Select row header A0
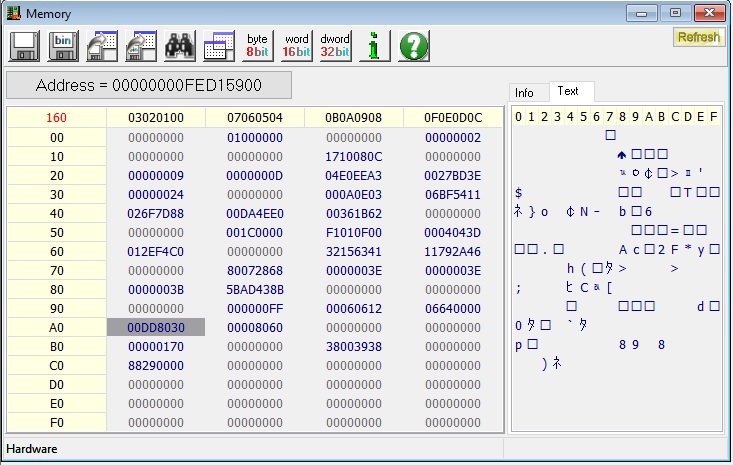The width and height of the screenshot is (733, 465). point(57,327)
